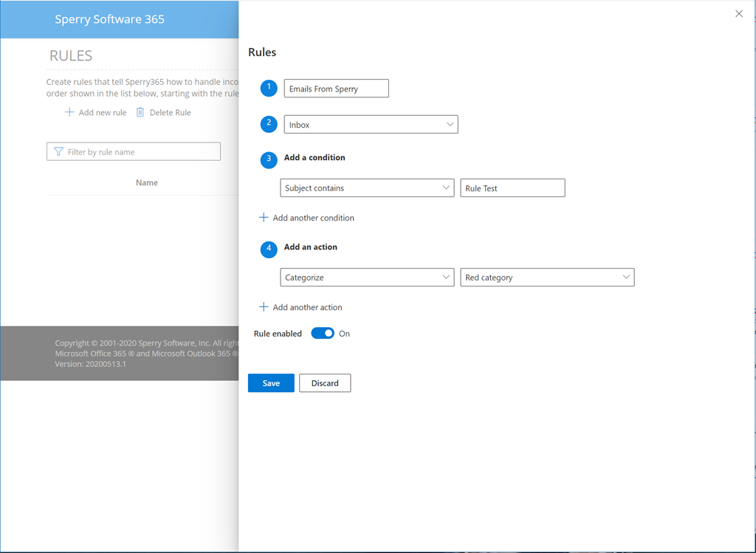Click the plus icon beside Add new rule
Viewport: 756px width, 553px height.
[69, 112]
